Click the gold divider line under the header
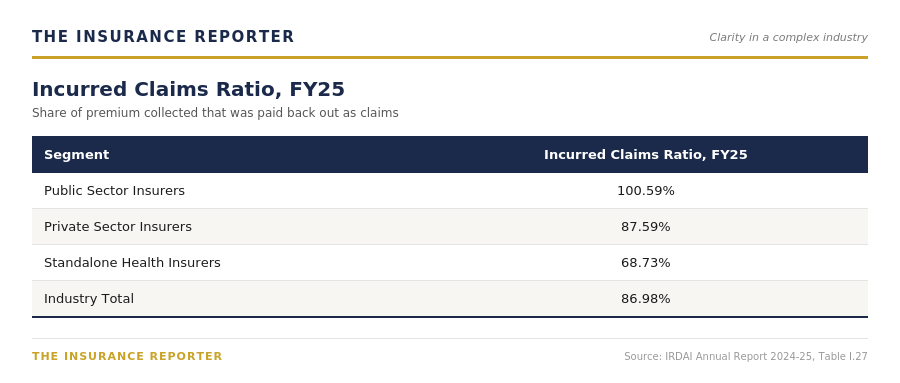The height and width of the screenshot is (383, 900). (x=450, y=57)
